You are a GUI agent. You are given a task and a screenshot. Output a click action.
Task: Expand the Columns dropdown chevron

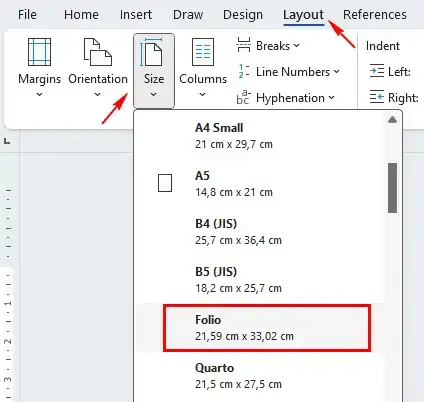202,94
